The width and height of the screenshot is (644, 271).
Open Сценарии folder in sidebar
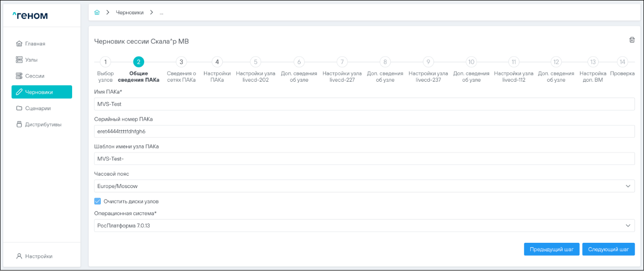point(38,108)
